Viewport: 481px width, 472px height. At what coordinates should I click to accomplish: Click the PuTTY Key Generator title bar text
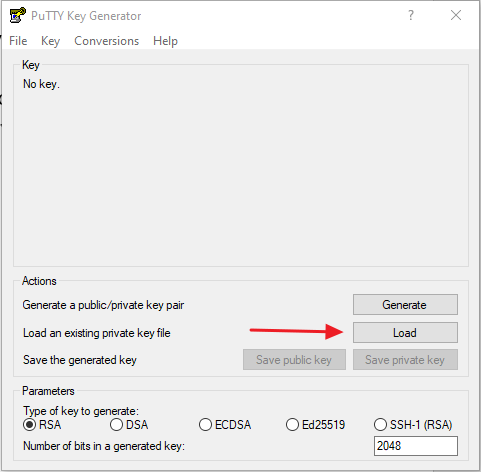pyautogui.click(x=86, y=16)
